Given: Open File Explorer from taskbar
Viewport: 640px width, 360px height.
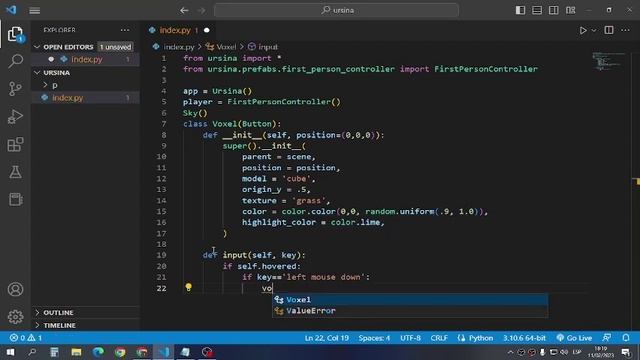Looking at the screenshot, I should click(x=76, y=352).
